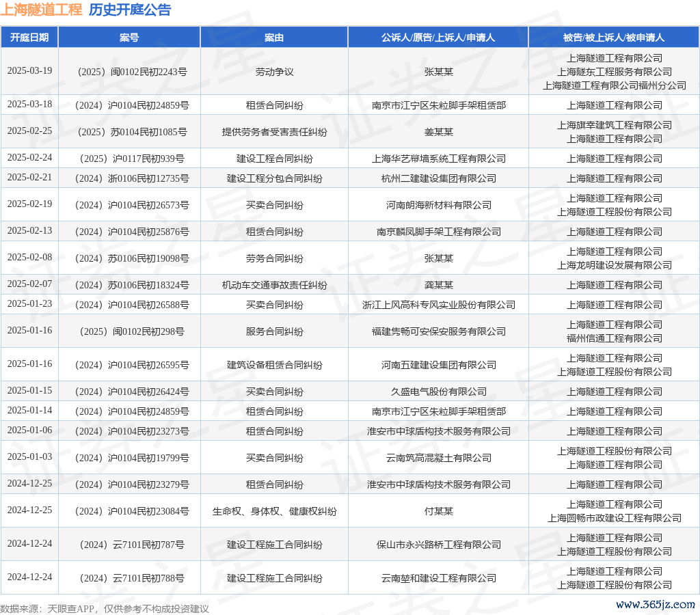Click the 劳动争议 case cause
700x615 pixels.
[274, 72]
